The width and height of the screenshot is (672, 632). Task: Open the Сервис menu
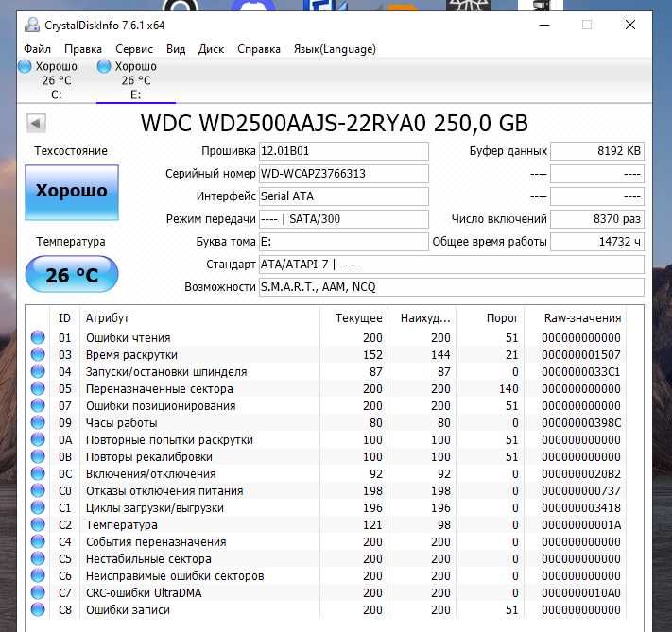134,49
